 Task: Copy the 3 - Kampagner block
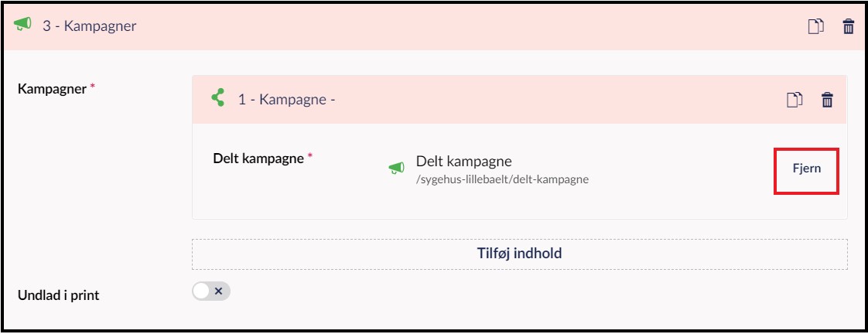(816, 27)
